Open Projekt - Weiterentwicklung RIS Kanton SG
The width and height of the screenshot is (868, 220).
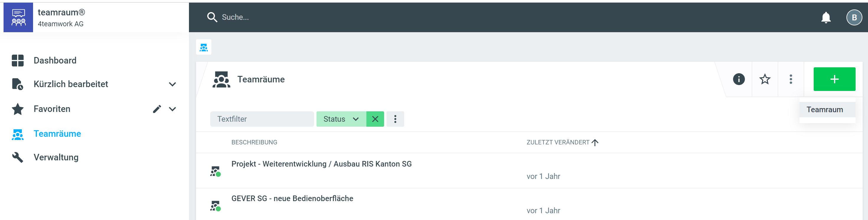pos(321,164)
